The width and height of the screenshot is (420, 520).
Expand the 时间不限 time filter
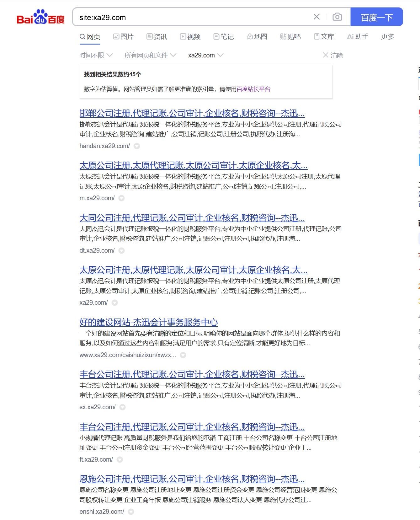(x=96, y=55)
